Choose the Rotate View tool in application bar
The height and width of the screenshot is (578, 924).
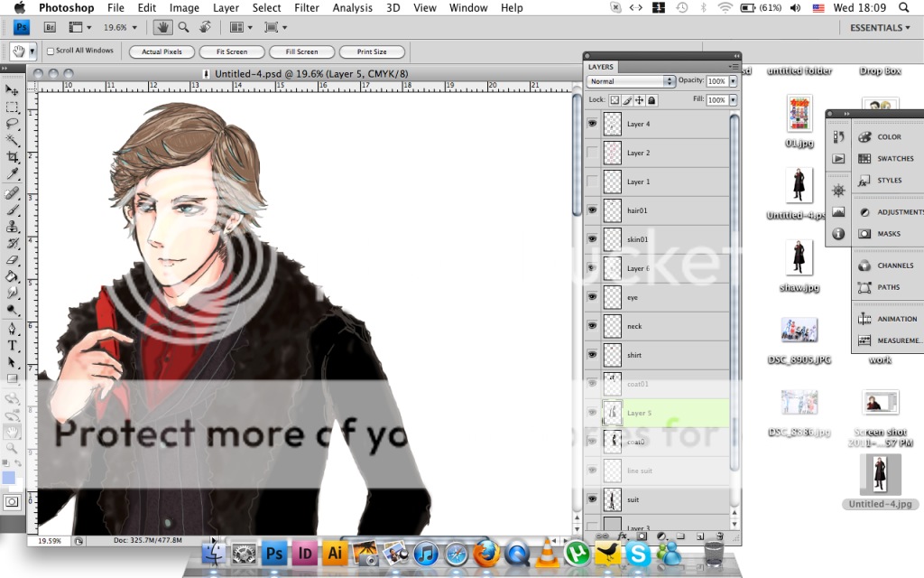point(205,27)
